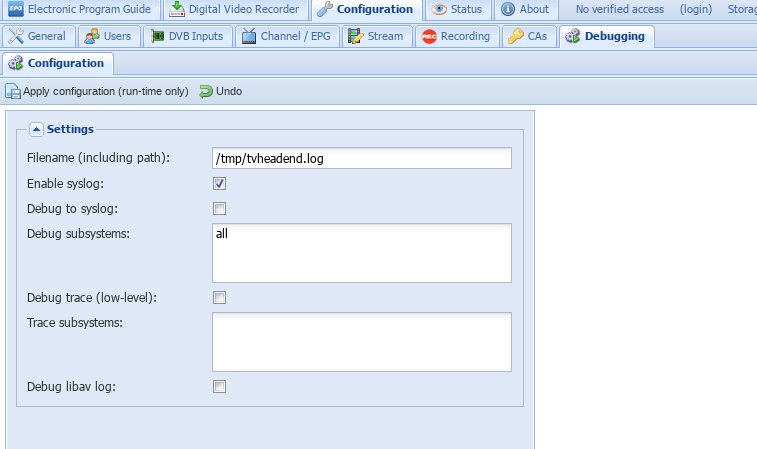Open the General settings tab
This screenshot has width=757, height=449.
(x=37, y=37)
